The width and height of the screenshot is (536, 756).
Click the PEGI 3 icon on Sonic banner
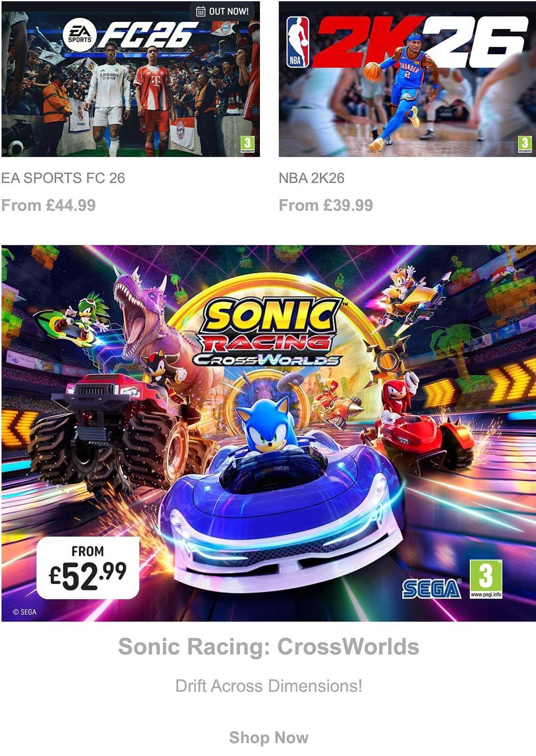tap(486, 579)
